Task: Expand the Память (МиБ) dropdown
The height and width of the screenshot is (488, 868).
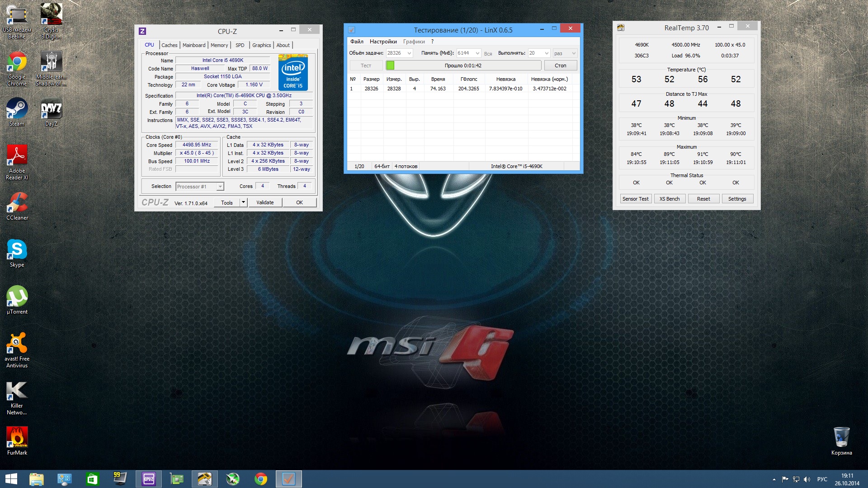Action: coord(478,53)
